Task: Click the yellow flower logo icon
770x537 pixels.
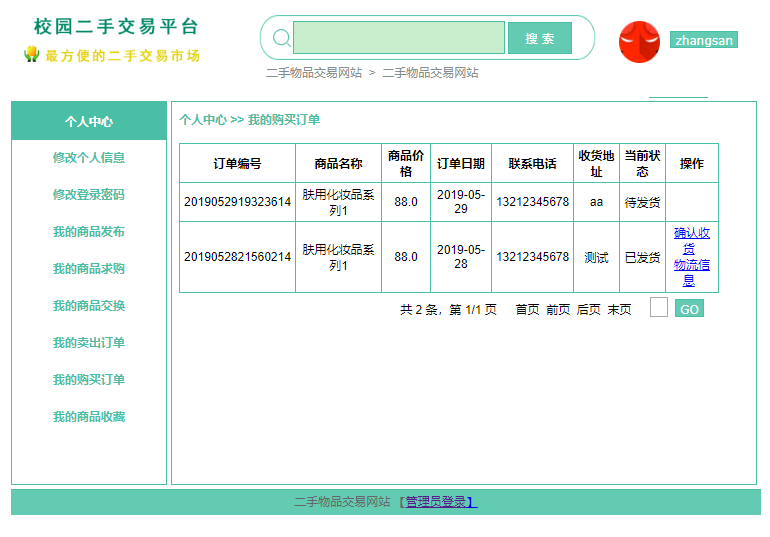Action: [32, 54]
